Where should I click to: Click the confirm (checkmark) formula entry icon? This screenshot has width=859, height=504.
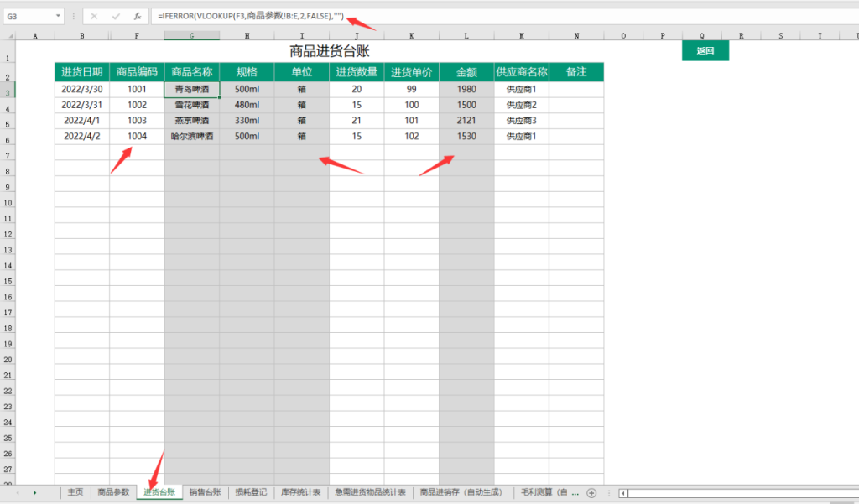click(115, 16)
